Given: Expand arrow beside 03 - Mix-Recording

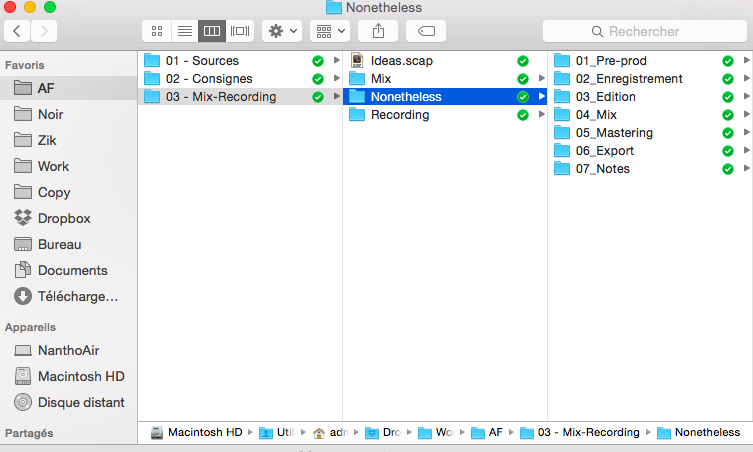Looking at the screenshot, I should pyautogui.click(x=337, y=97).
